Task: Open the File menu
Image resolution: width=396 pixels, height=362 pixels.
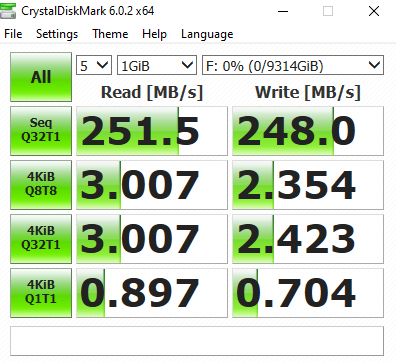Action: pos(13,34)
